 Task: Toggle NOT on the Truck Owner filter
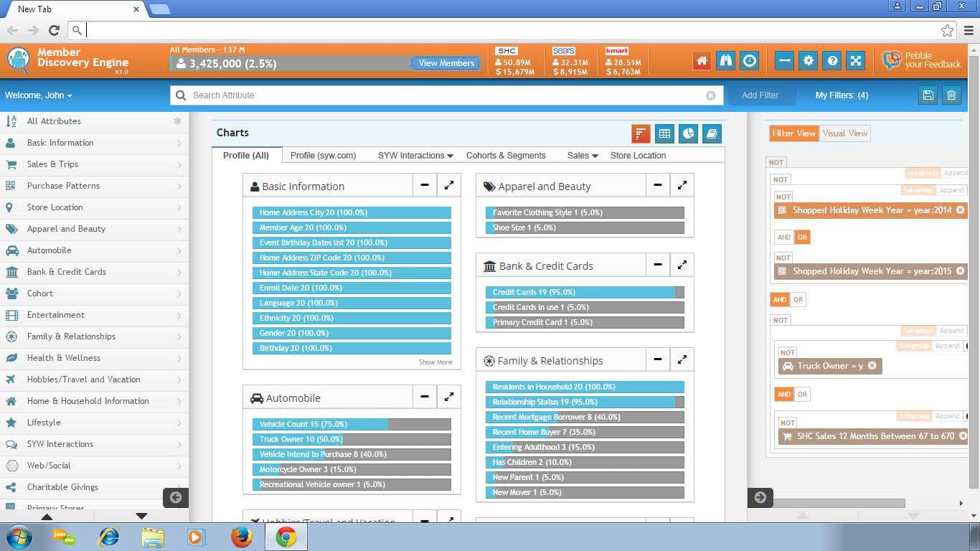click(x=787, y=352)
